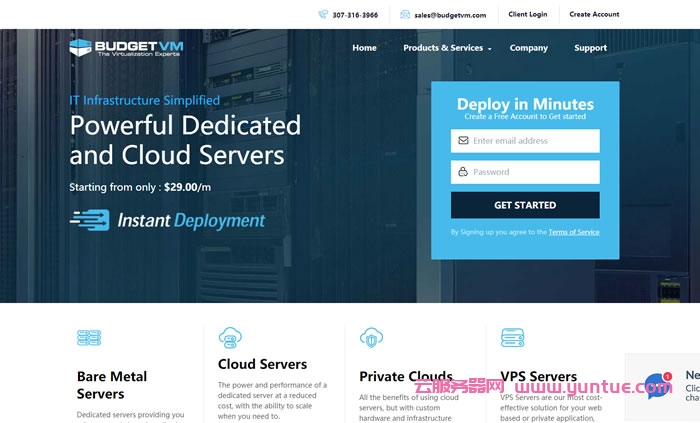Click the Client Login link

pyautogui.click(x=527, y=15)
